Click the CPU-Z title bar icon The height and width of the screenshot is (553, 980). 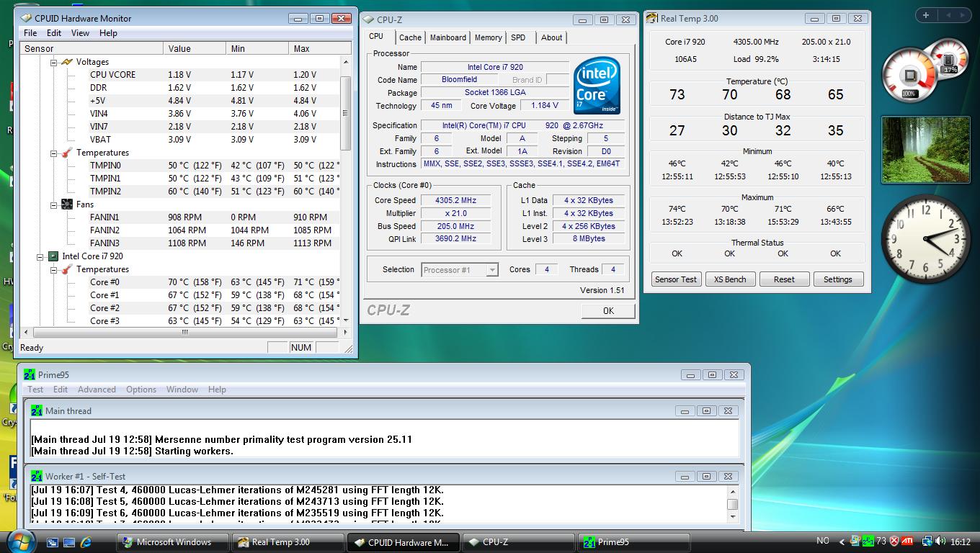click(x=368, y=20)
